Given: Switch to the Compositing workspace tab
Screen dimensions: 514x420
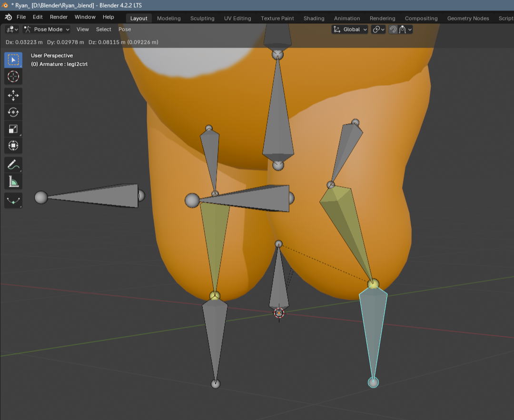Looking at the screenshot, I should tap(421, 19).
